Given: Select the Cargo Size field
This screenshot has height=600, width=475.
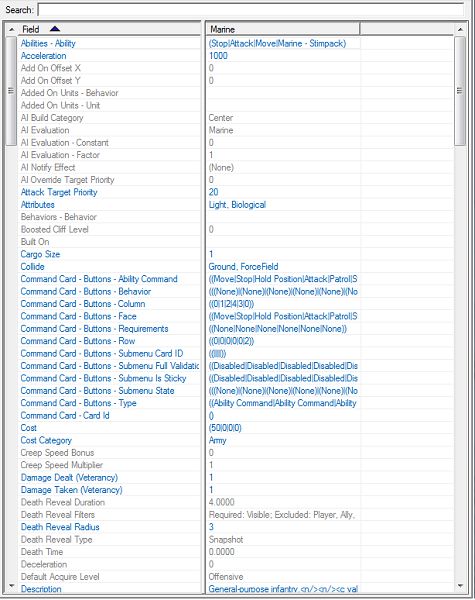Looking at the screenshot, I should 109,254.
